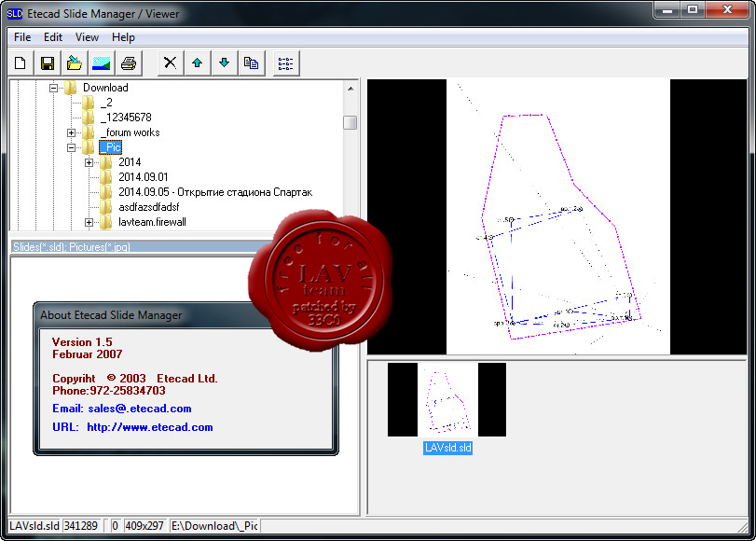
Task: Click status bar dimensions 409x297
Action: click(x=144, y=526)
